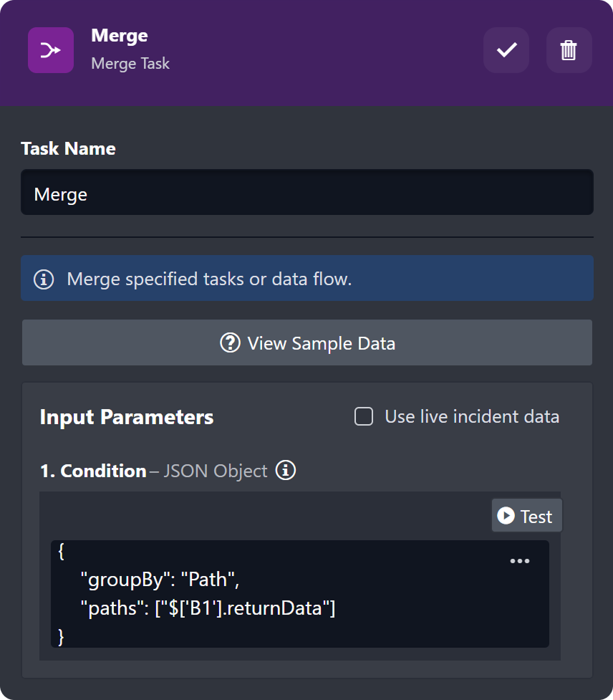Run the condition using the Test button
The image size is (613, 700).
526,516
